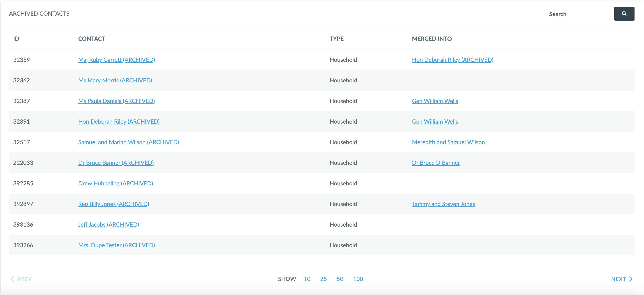Show 100 results per page

tap(358, 279)
